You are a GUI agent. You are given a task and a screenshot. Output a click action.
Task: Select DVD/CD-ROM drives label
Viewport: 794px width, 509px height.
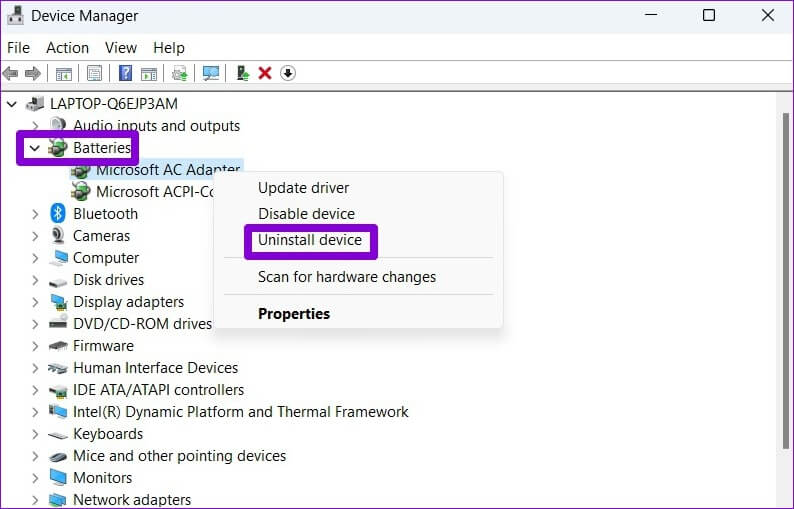pos(142,324)
